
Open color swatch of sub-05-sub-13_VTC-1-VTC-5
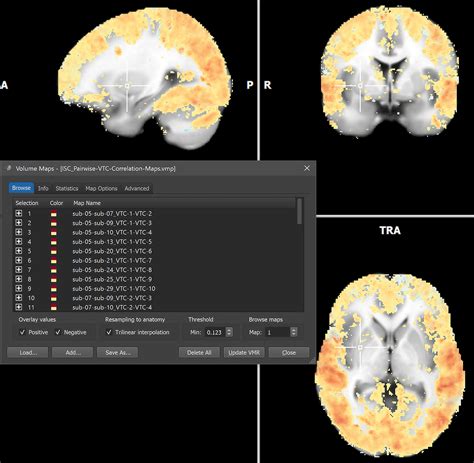tap(53, 242)
